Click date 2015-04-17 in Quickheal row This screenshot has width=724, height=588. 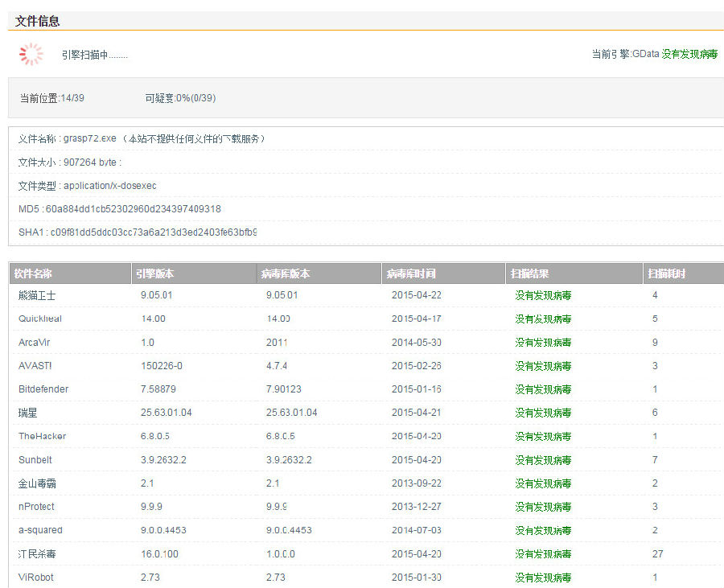click(x=417, y=319)
